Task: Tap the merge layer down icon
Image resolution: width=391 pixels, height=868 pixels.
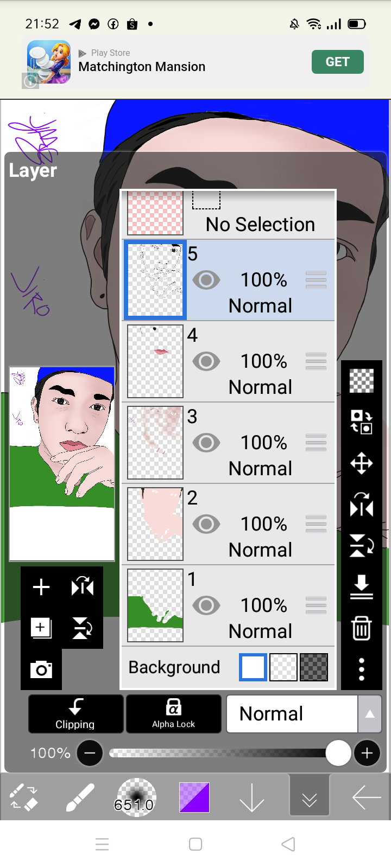Action: (361, 588)
